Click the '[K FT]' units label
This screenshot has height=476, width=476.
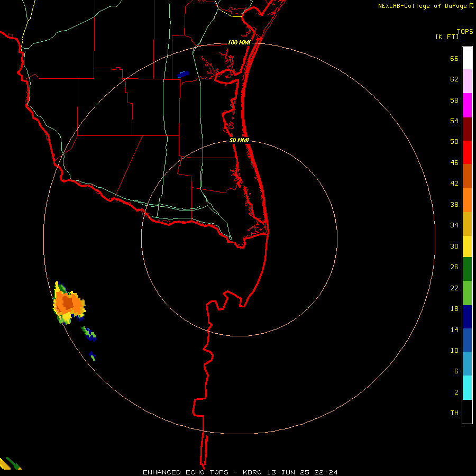(x=447, y=36)
